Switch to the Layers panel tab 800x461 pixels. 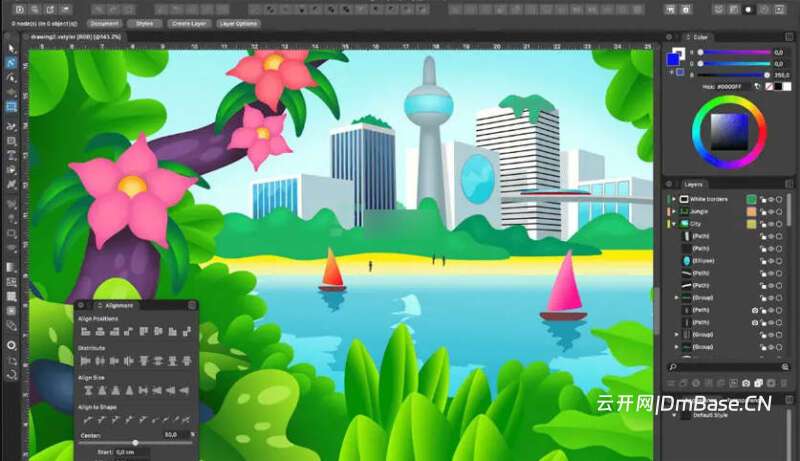[693, 184]
